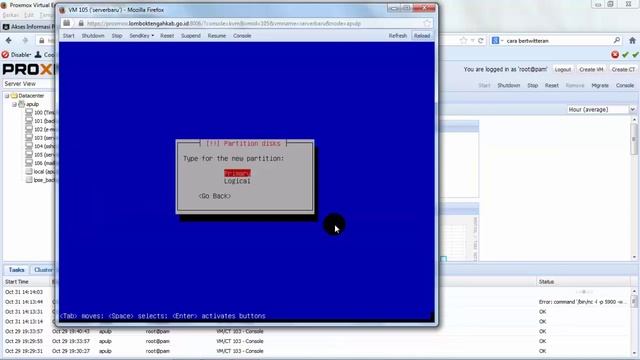Collapse the Datacenter tree node

[x=7, y=96]
